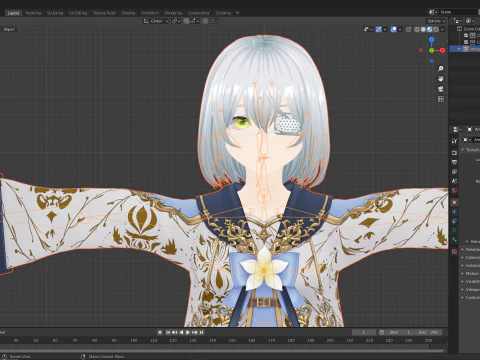Click the hand pan view icon
This screenshot has width=480, height=360.
(441, 79)
